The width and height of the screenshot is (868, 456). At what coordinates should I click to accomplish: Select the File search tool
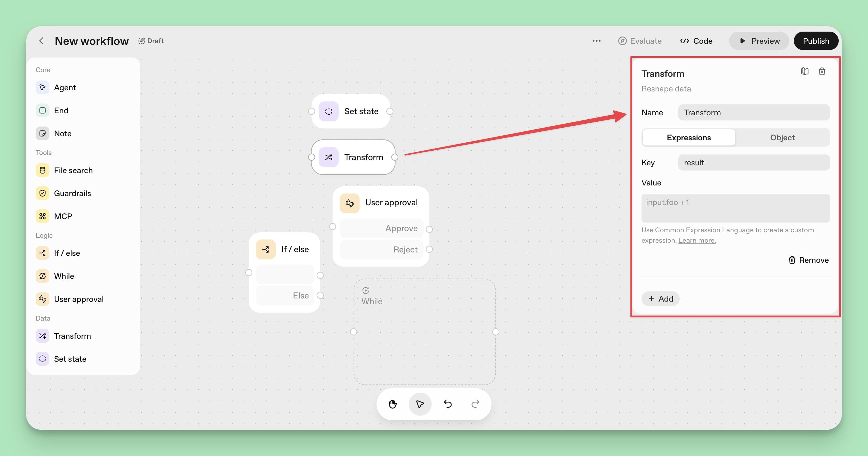(x=73, y=170)
